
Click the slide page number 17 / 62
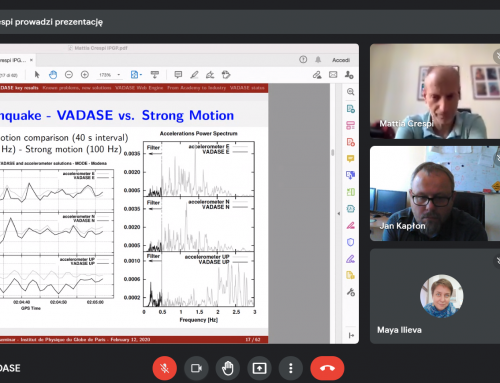(252, 339)
